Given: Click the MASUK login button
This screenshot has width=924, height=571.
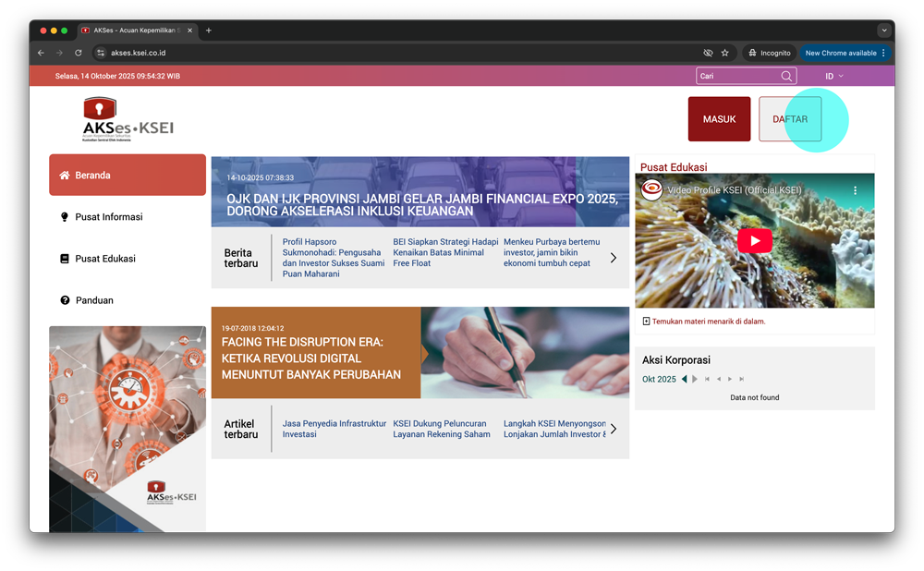Looking at the screenshot, I should click(719, 119).
